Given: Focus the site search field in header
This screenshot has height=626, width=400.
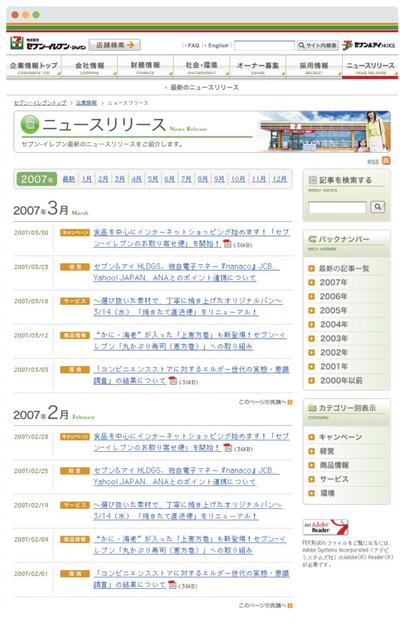Looking at the screenshot, I should (265, 46).
